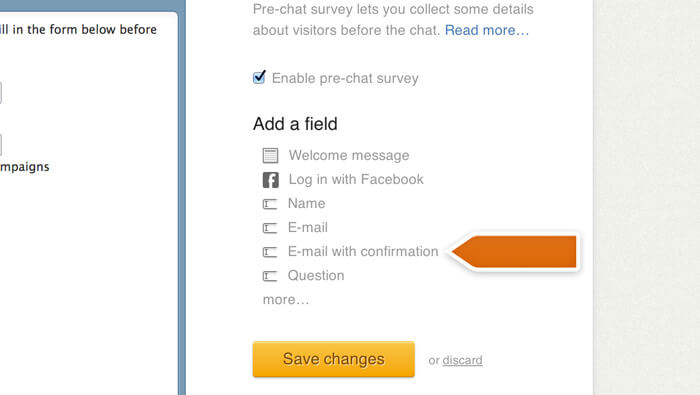This screenshot has height=395, width=700.
Task: Add the Question field
Action: pos(316,276)
